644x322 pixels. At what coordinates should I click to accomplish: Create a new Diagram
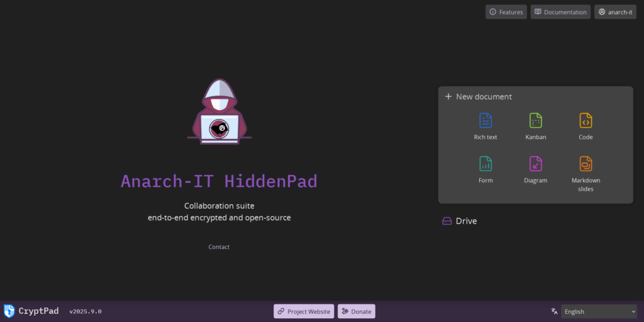[535, 170]
